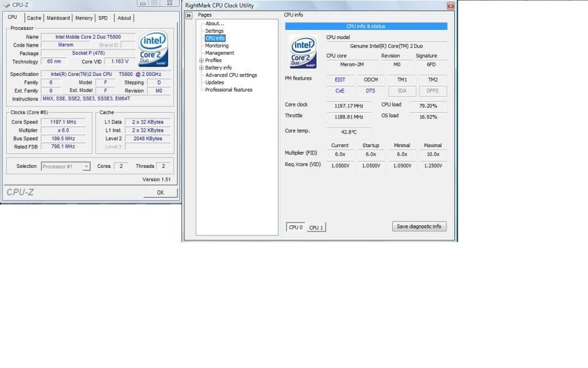Click the Instructions field listing MMX, SSE

coord(106,99)
